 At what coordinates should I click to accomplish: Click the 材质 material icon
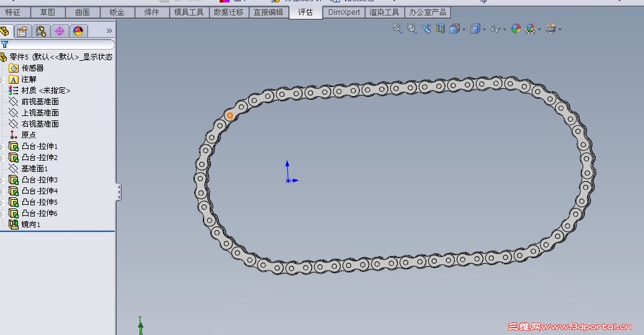pos(14,91)
